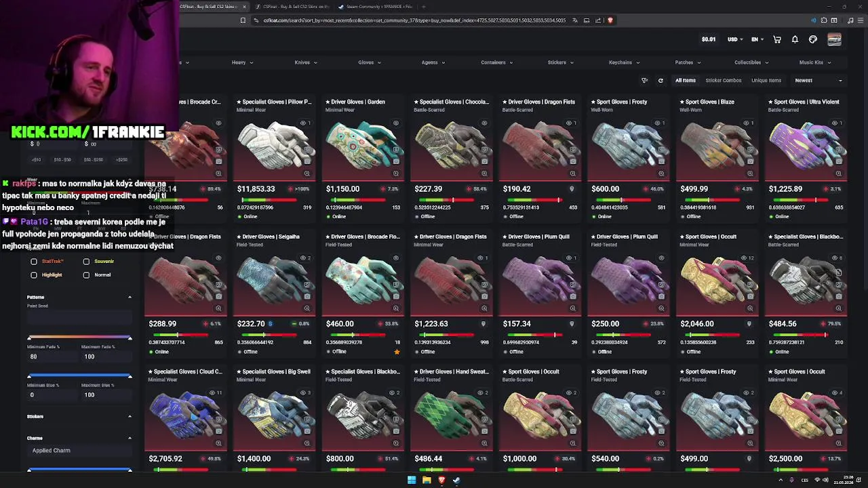Switch to the Unique Items tab

766,81
